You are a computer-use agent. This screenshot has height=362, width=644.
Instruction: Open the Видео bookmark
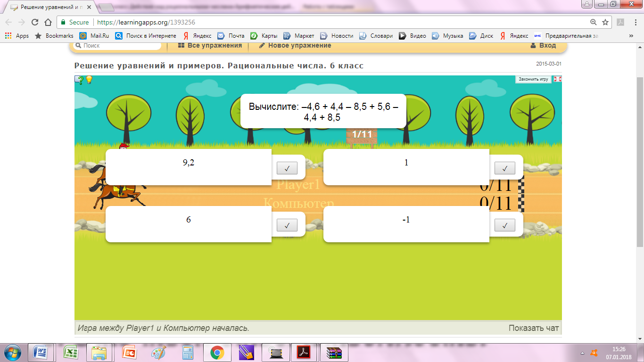point(413,36)
